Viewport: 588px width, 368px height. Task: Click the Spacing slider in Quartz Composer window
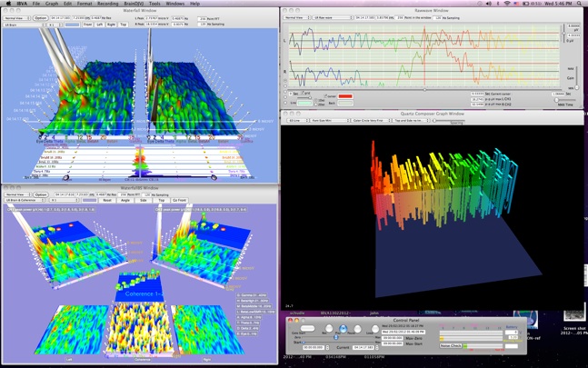[448, 121]
